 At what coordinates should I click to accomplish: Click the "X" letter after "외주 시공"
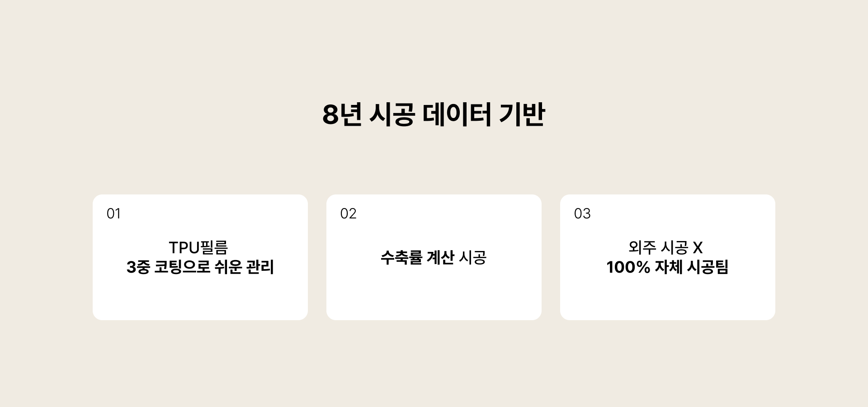(x=698, y=247)
